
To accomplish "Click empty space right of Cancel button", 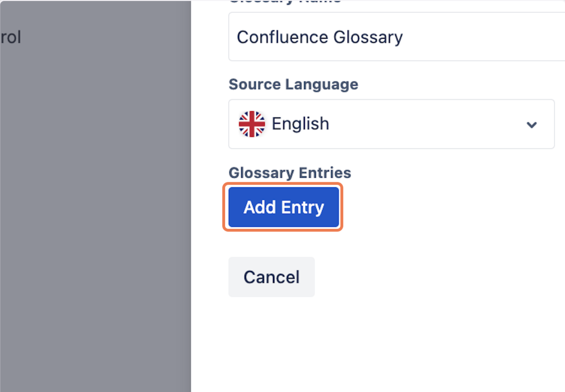I will pos(435,277).
